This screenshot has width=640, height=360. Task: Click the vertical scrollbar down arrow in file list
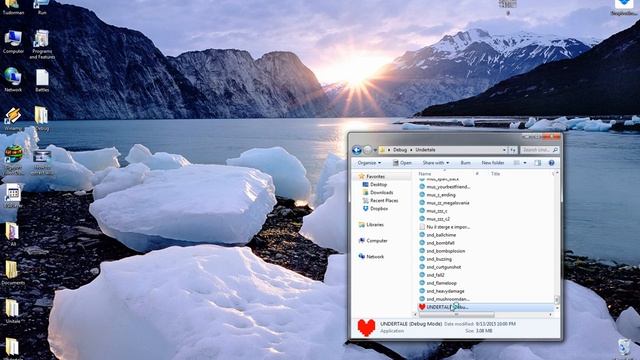[557, 307]
